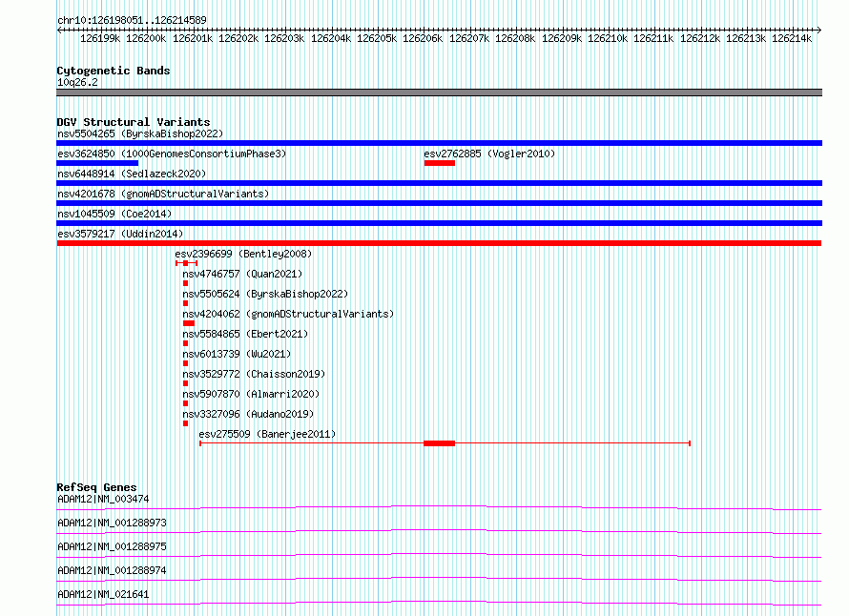Click the thick red esv275509 core segment
The height and width of the screenshot is (616, 849).
tap(439, 443)
